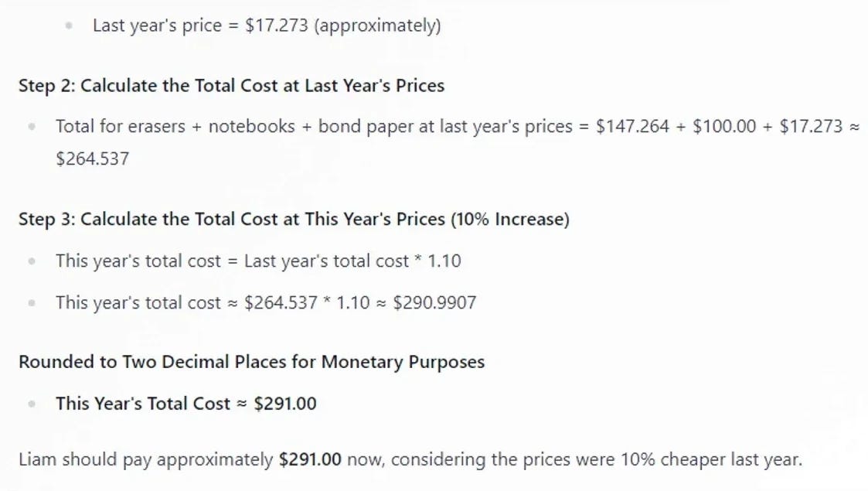Click the '$264.537' total on its own line
This screenshot has height=491, width=868.
click(x=93, y=159)
